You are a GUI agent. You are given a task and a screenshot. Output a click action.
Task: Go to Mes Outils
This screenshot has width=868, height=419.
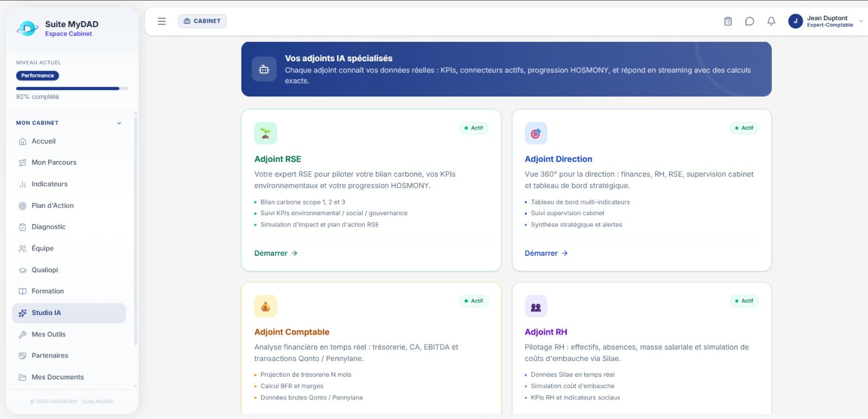pyautogui.click(x=69, y=334)
